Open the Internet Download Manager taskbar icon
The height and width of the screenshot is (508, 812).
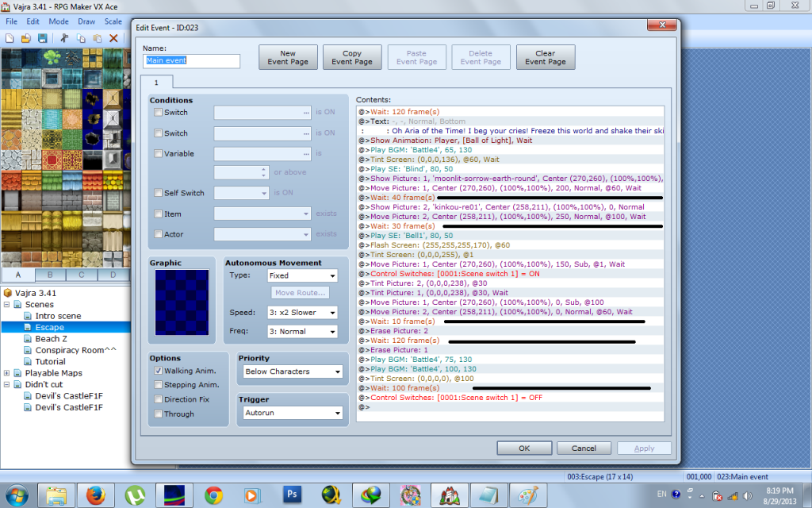click(x=371, y=495)
